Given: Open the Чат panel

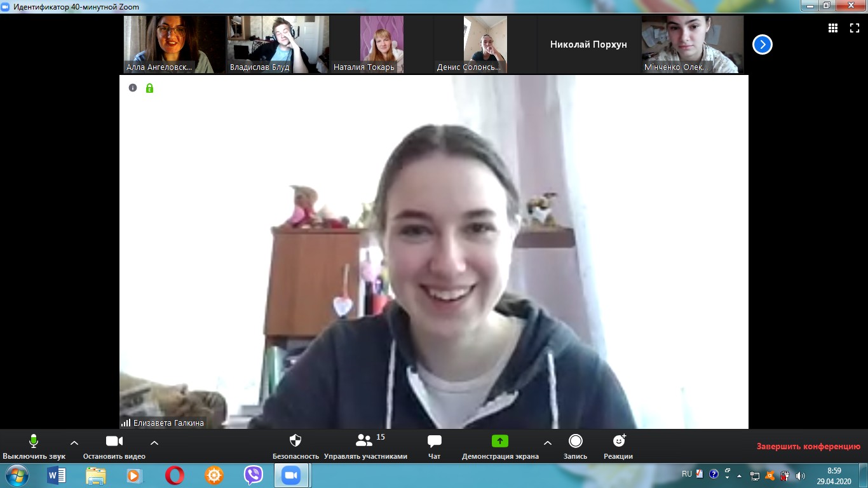Looking at the screenshot, I should point(435,447).
